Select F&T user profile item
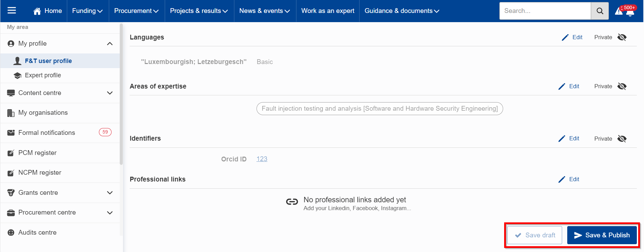Screen dimensions: 644x252 click(x=60, y=61)
